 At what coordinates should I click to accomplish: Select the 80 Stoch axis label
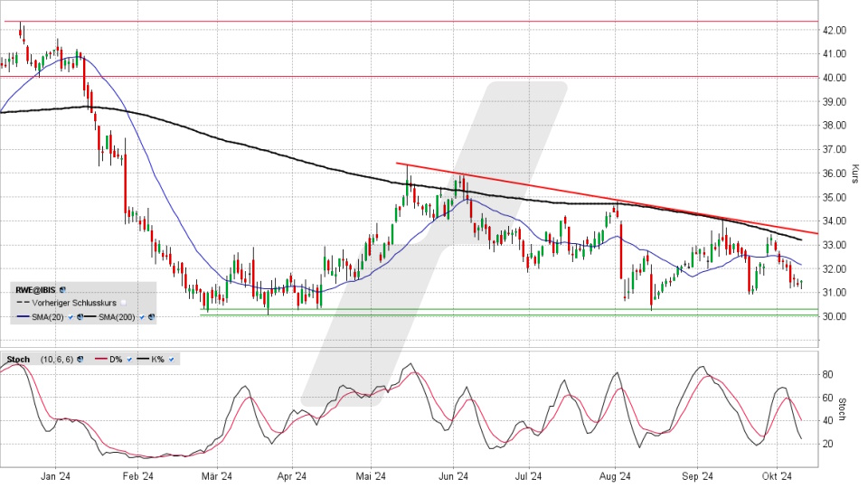tap(827, 374)
